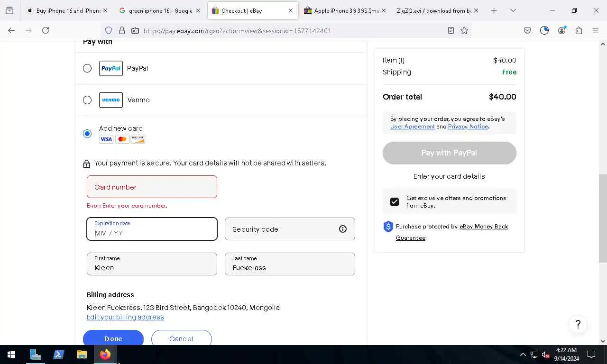Click the taskbar clock showing 4:22 AM
The image size is (607, 364).
coord(566,355)
